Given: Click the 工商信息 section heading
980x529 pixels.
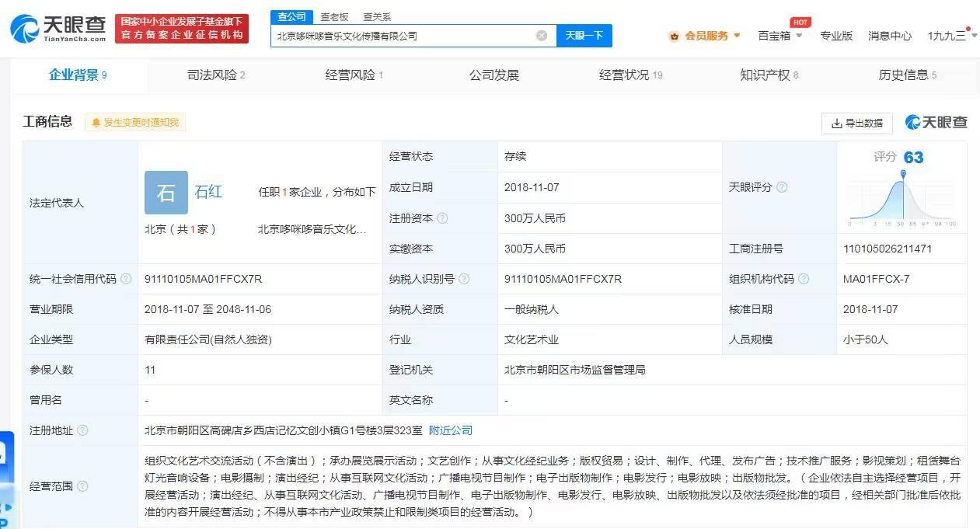Looking at the screenshot, I should click(47, 121).
